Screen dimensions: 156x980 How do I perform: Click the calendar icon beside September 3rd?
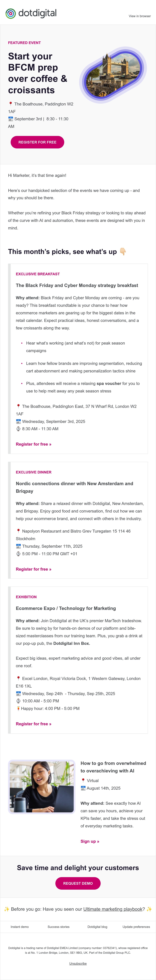coord(11,119)
